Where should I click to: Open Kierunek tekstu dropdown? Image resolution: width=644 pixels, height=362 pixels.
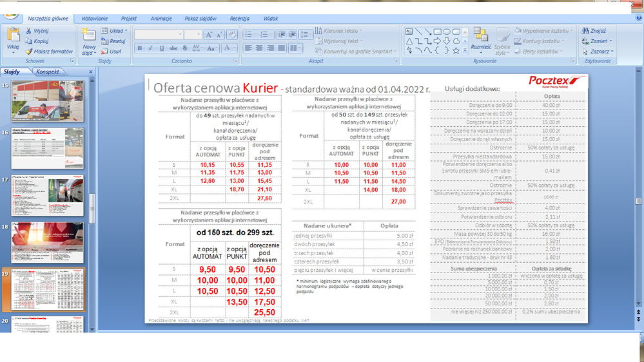click(338, 31)
